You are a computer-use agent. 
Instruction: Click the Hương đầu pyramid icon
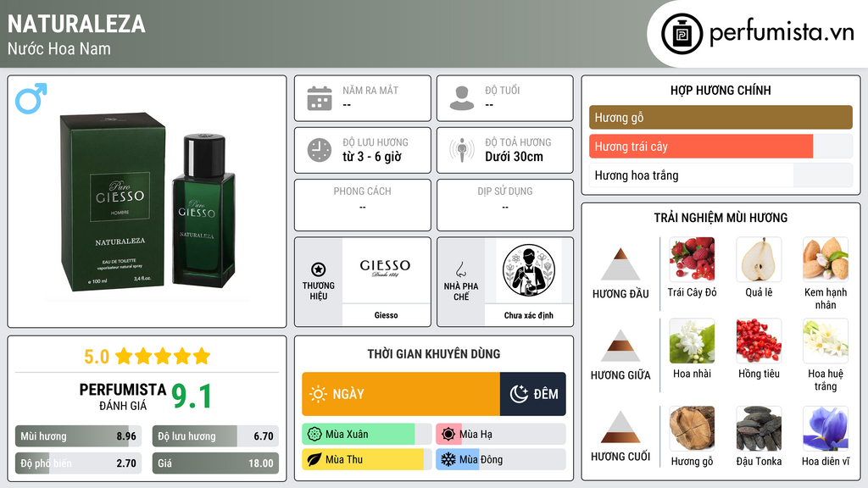[620, 264]
